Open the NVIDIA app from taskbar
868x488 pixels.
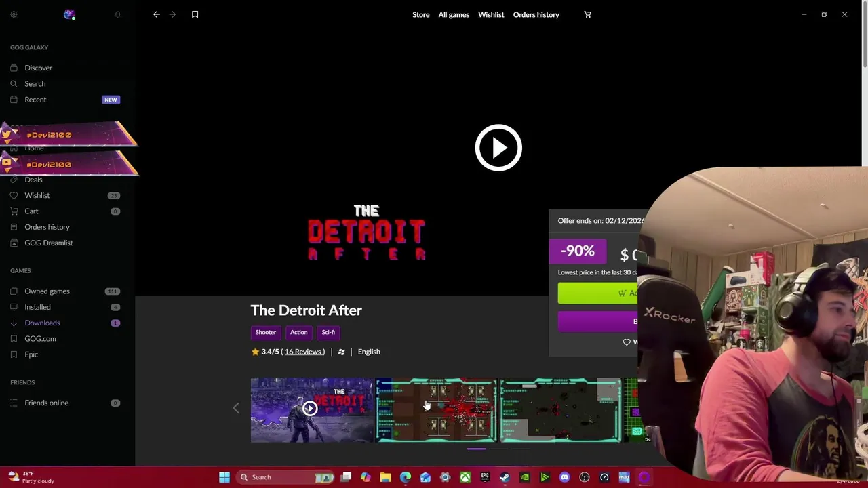(x=525, y=477)
